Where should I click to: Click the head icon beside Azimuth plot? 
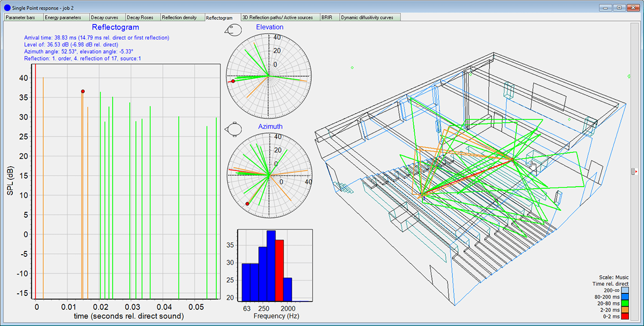[233, 129]
